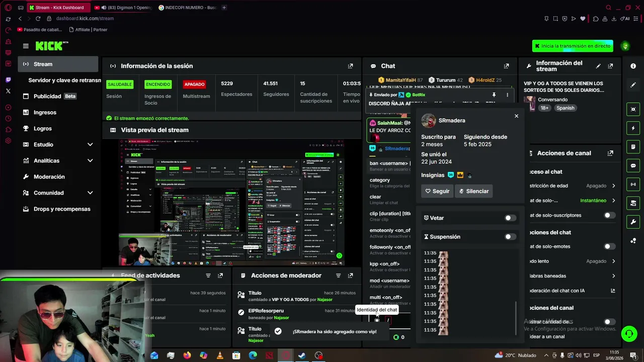Click the lightning bolt icon in right toolbar

click(633, 128)
